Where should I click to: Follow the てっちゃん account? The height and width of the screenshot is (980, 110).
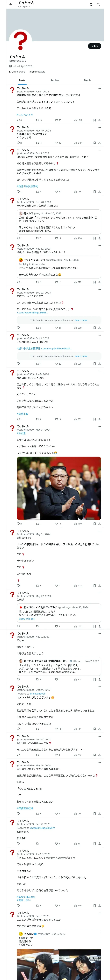[95, 46]
